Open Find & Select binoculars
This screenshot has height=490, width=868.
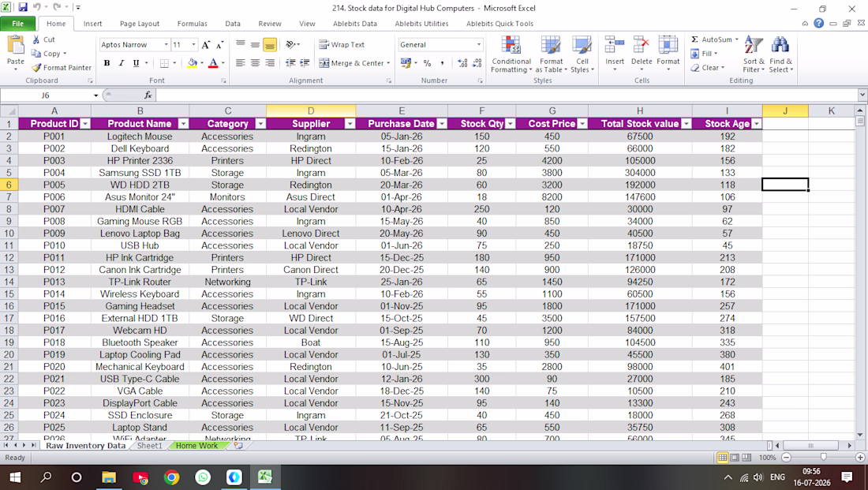click(780, 54)
